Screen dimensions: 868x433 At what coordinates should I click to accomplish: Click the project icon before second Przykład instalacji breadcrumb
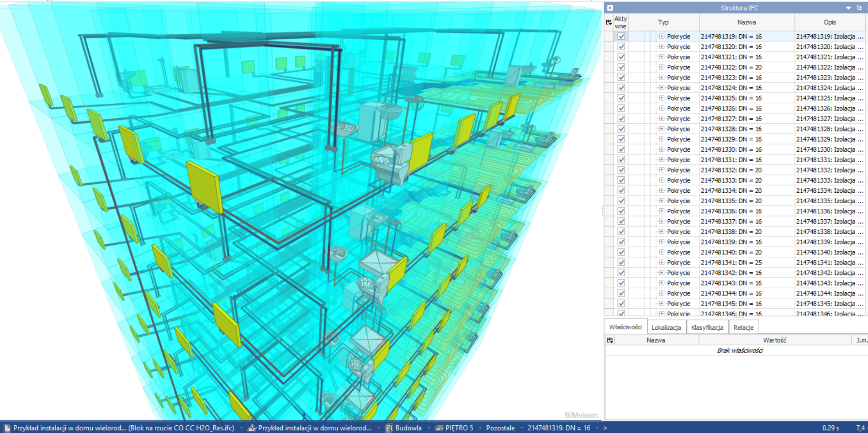tap(252, 428)
